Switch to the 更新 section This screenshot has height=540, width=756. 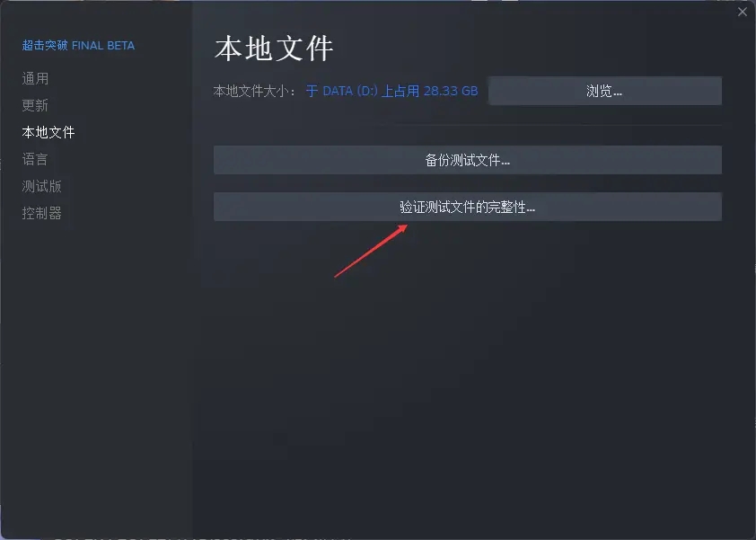point(35,105)
